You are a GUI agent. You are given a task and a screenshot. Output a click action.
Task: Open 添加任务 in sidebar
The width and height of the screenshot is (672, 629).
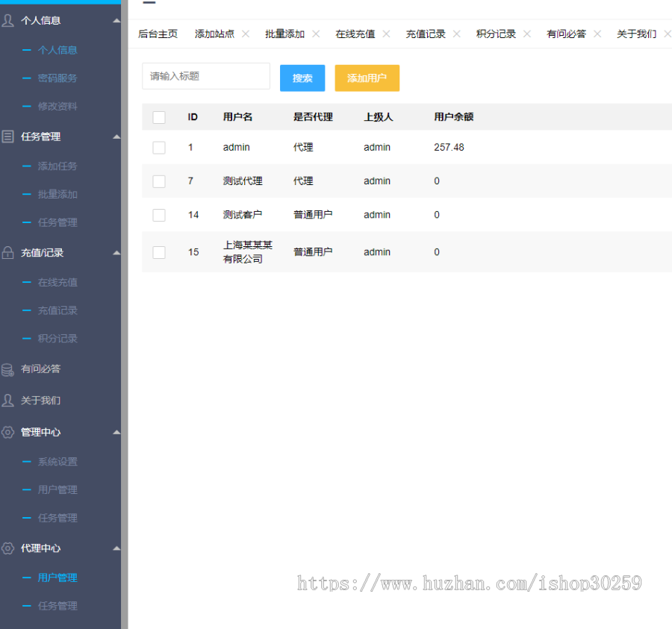57,166
